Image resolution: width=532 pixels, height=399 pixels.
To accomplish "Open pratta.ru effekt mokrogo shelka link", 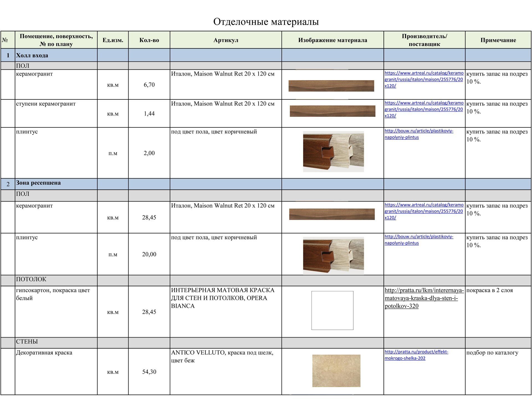I will [x=416, y=355].
